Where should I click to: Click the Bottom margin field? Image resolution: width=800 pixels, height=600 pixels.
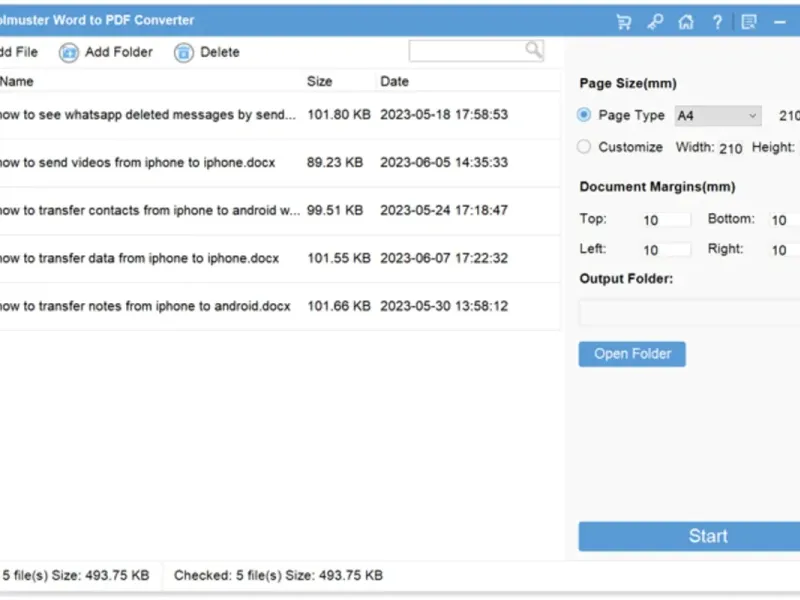785,220
